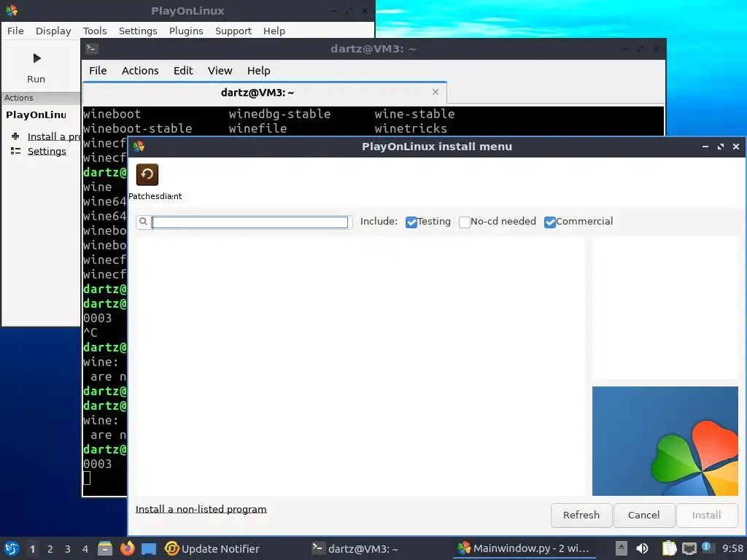
Task: Click the clipboard tray icon
Action: pos(670,548)
